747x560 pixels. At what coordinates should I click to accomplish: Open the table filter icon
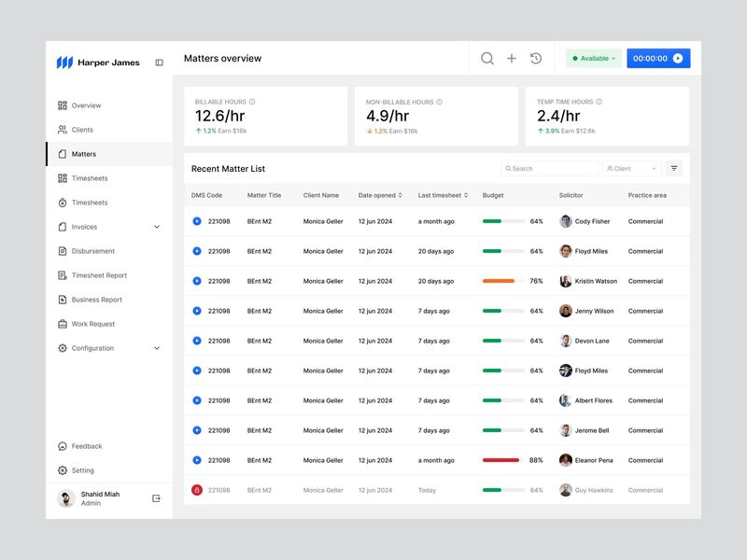[674, 169]
